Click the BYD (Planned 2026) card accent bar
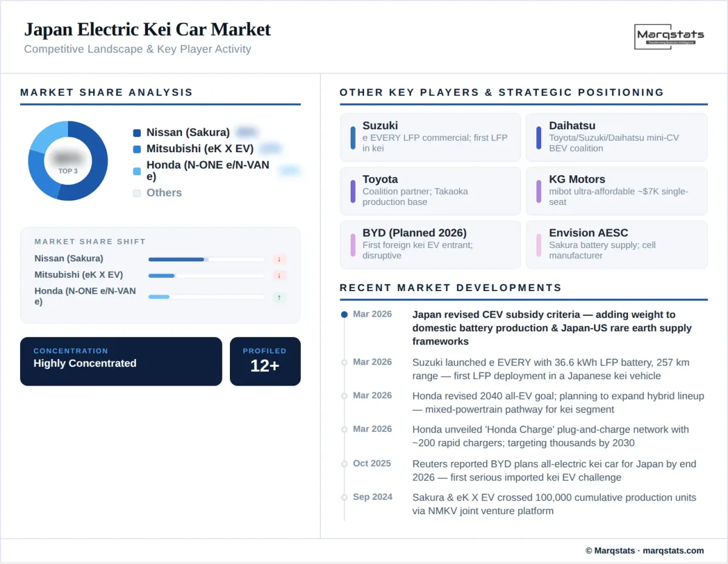 tap(352, 244)
